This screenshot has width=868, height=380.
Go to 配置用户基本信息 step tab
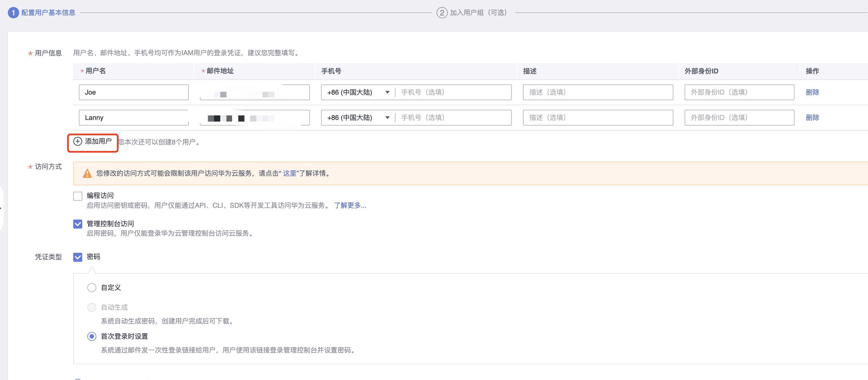point(48,13)
